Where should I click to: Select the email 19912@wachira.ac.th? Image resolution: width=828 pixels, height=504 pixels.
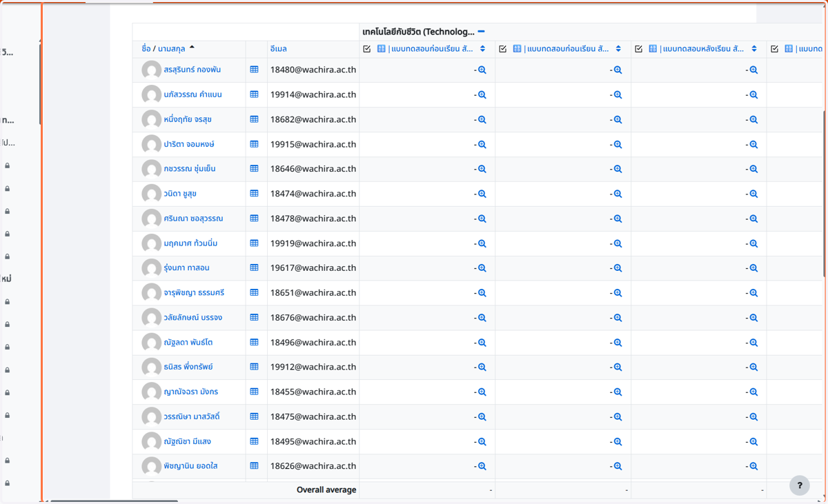click(x=313, y=367)
